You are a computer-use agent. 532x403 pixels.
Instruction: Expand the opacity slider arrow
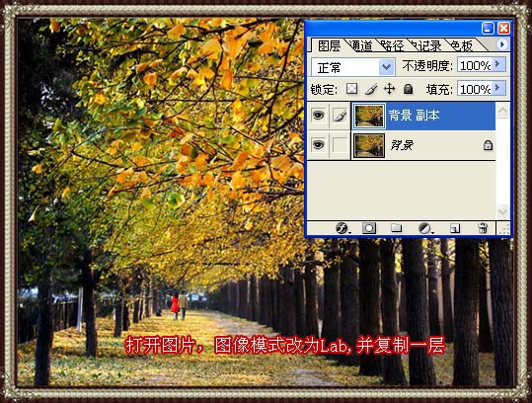(x=498, y=64)
